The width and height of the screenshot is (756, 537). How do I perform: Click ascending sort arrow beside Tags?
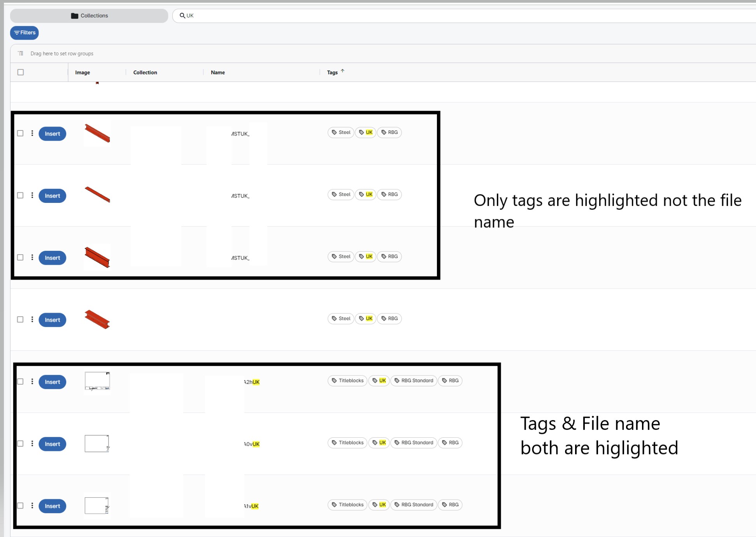[342, 71]
